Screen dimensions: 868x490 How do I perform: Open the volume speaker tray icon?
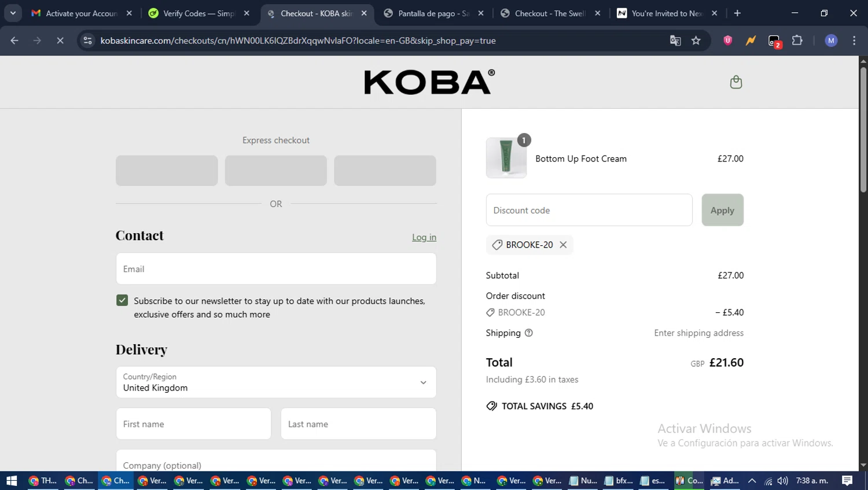[783, 481]
